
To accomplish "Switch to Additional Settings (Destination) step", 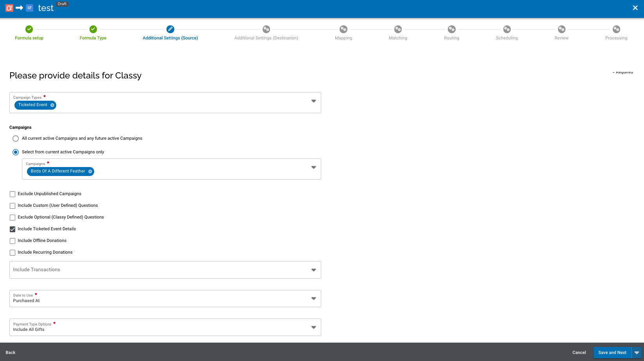I will click(266, 29).
